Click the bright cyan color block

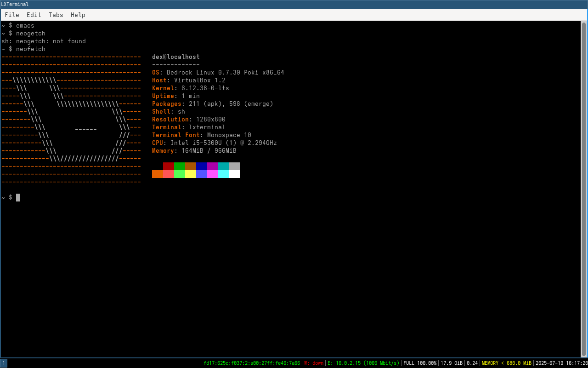click(224, 174)
